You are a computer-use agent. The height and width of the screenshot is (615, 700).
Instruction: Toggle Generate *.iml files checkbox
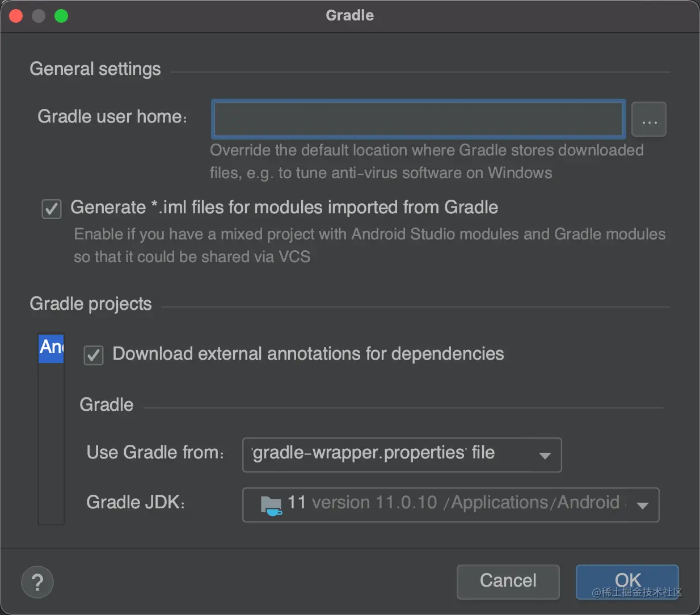[x=52, y=209]
